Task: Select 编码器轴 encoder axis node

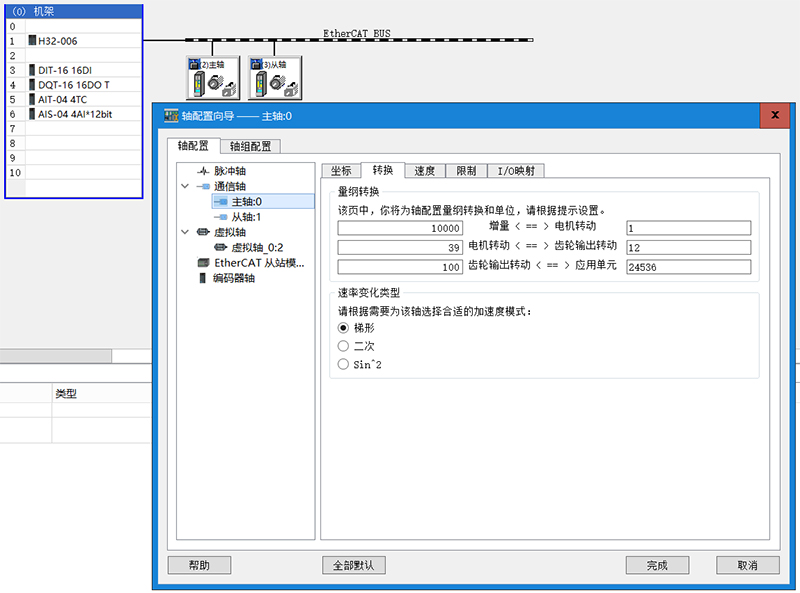Action: [233, 278]
